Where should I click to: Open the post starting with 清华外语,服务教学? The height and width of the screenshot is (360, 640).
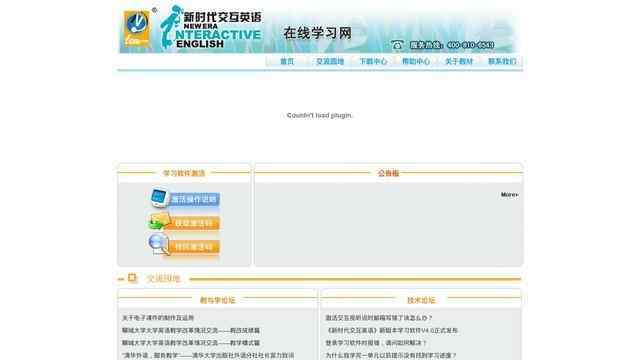pos(208,356)
